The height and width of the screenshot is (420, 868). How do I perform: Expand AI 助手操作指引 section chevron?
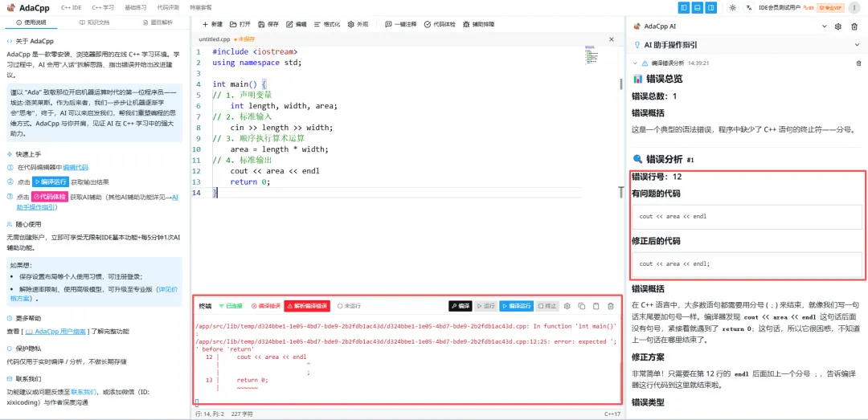[857, 45]
